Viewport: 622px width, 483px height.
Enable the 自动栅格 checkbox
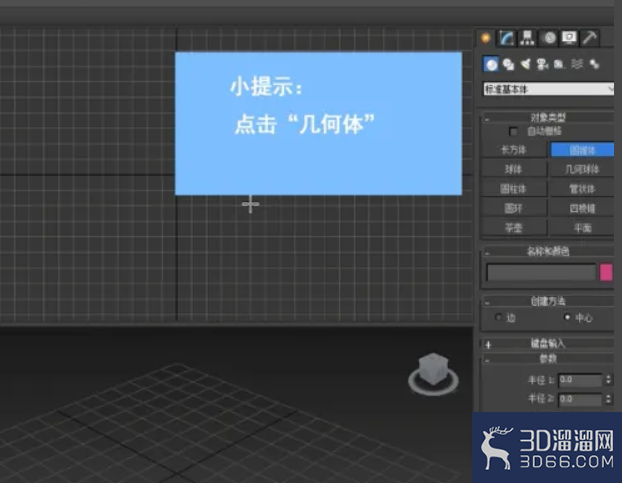coord(513,131)
